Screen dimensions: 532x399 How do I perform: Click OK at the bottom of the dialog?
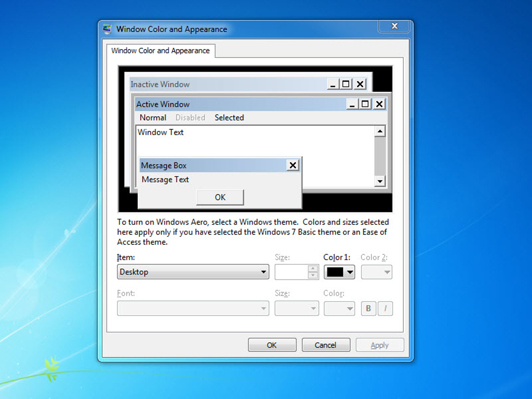(272, 345)
